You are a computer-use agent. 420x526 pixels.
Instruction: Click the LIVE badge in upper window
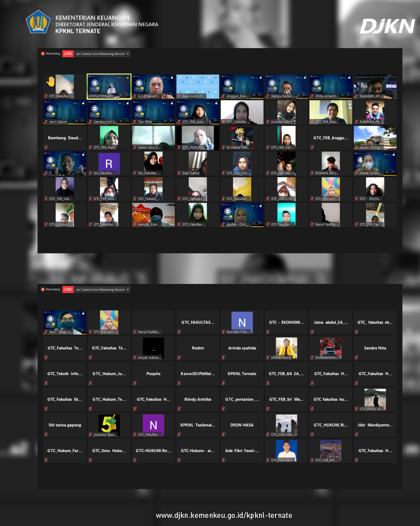(x=68, y=54)
